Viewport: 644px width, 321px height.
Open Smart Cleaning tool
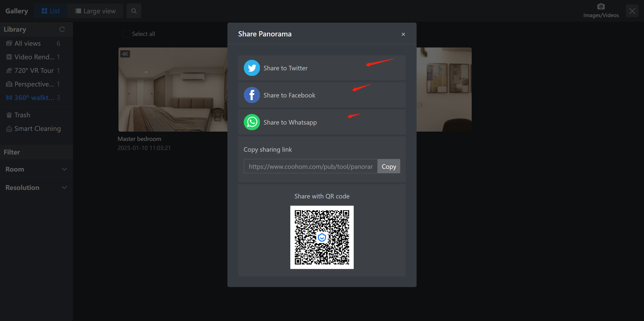point(37,129)
